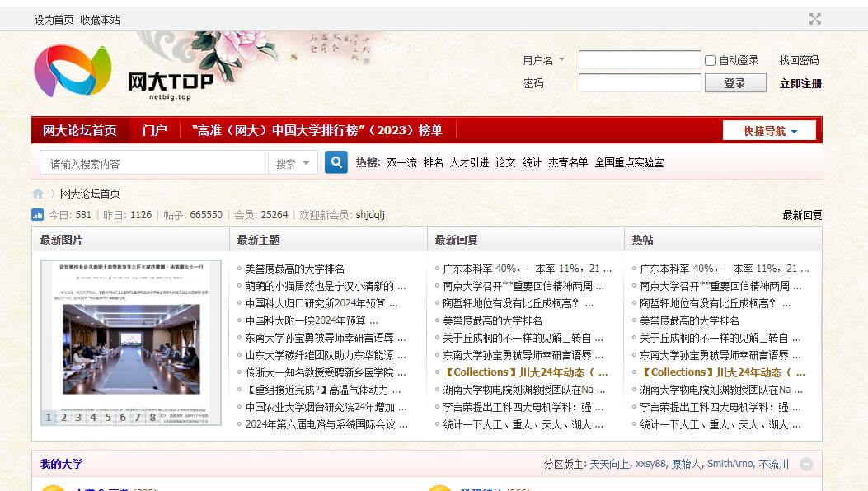Image resolution: width=868 pixels, height=491 pixels.
Task: Click the home icon in the breadcrumb
Action: (x=37, y=193)
